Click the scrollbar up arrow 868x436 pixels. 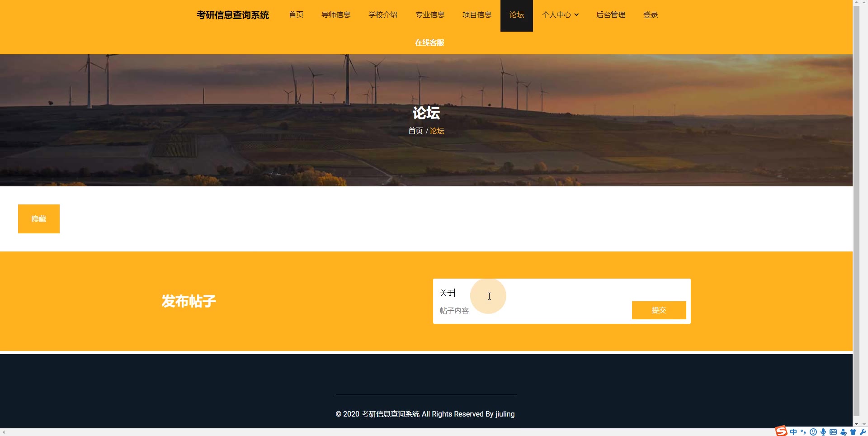856,2
